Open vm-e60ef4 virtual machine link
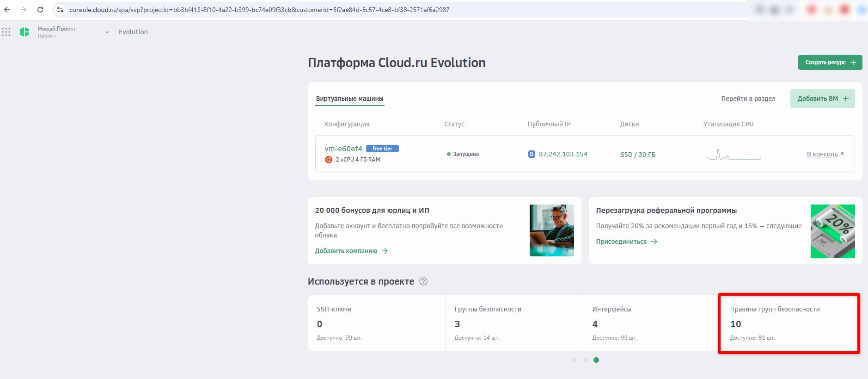Screen dimensions: 868x379 (x=343, y=149)
